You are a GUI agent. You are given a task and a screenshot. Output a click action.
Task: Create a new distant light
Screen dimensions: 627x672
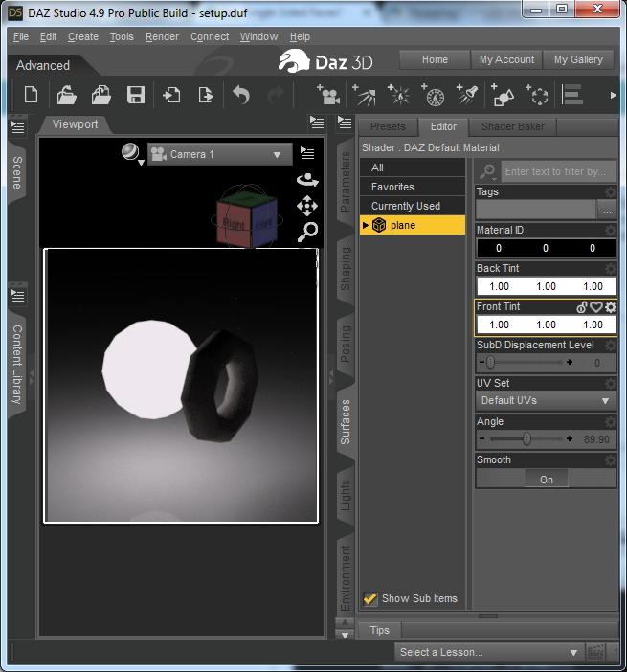coord(364,95)
